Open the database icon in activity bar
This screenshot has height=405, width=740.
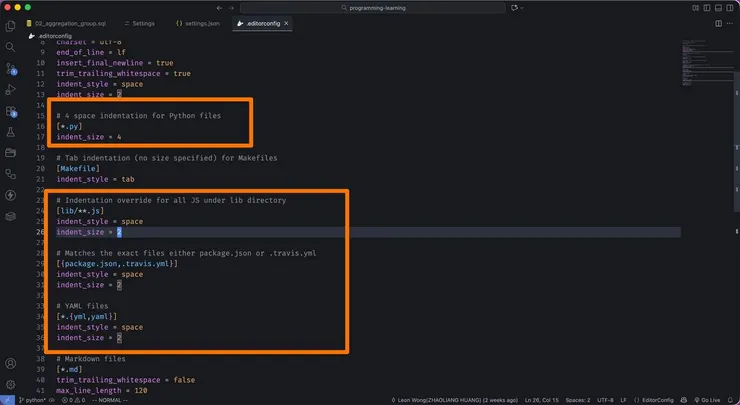point(10,216)
